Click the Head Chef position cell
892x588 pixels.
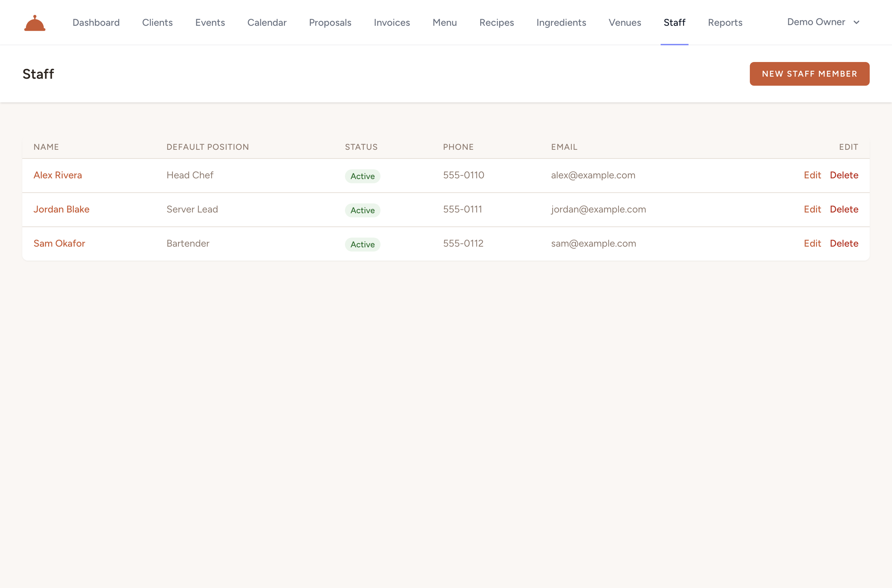tap(190, 175)
